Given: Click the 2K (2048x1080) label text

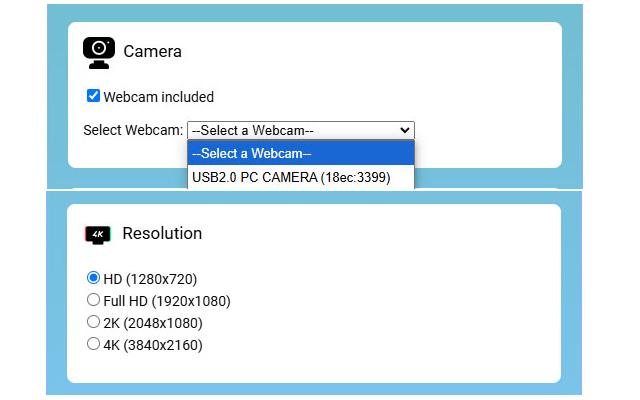Looking at the screenshot, I should (153, 322).
